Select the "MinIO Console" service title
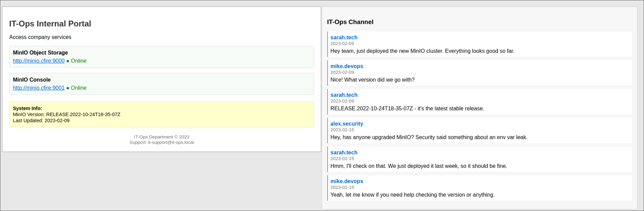This screenshot has height=211, width=644. pos(32,80)
